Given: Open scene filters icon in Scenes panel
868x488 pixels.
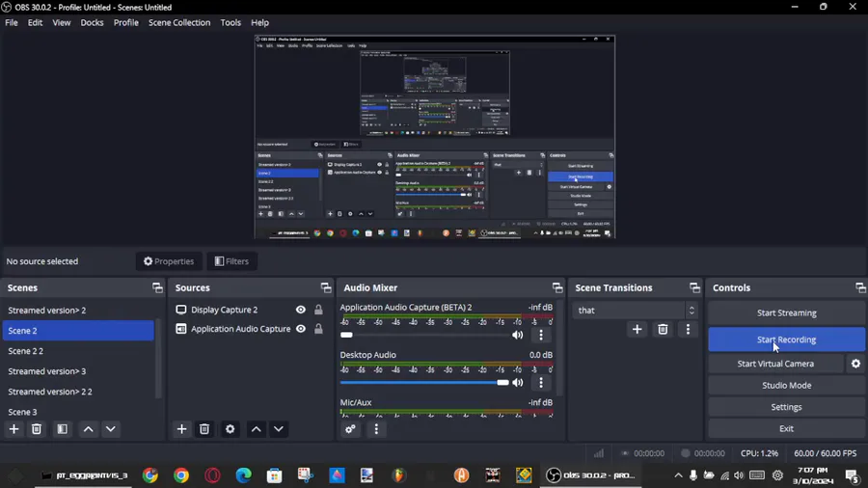Looking at the screenshot, I should point(62,429).
